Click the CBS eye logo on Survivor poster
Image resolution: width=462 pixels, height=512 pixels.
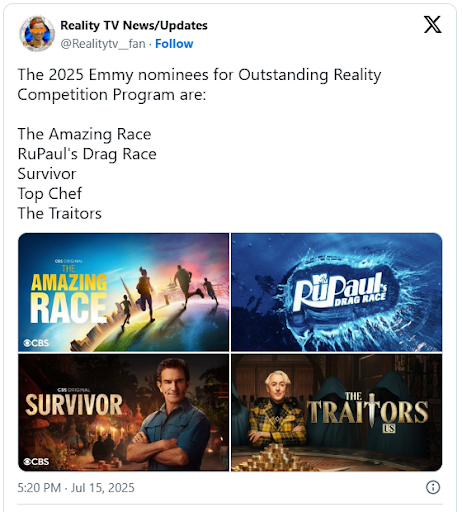click(x=27, y=462)
